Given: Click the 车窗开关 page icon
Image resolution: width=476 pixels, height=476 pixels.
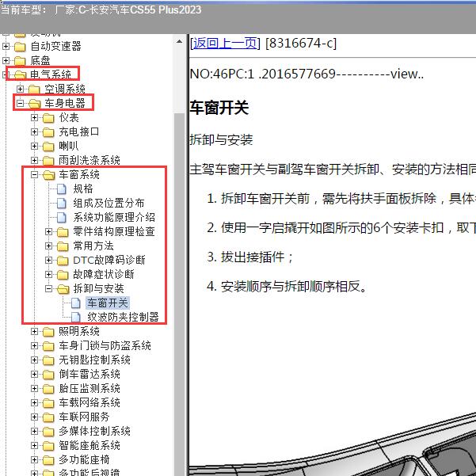Looking at the screenshot, I should tap(76, 303).
